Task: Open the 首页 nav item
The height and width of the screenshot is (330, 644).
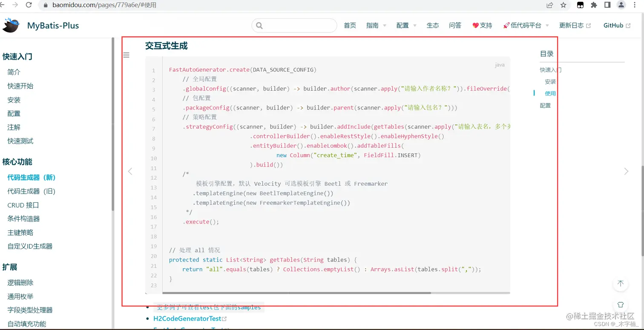Action: click(350, 26)
